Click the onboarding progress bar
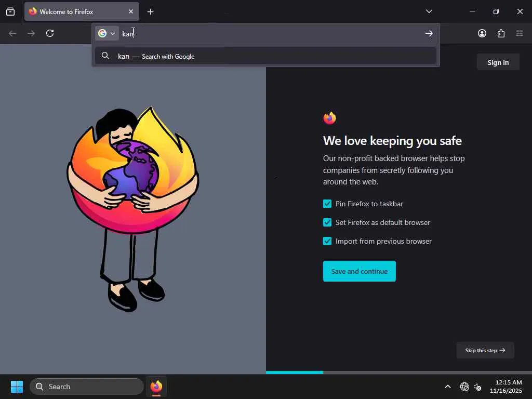Viewport: 532px width, 399px height. (x=398, y=372)
